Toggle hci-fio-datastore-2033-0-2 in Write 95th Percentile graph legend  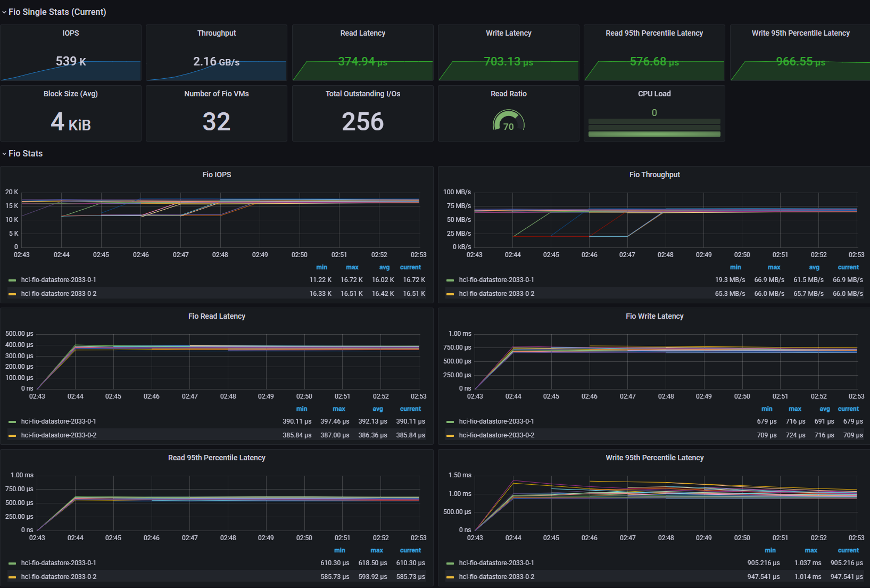tap(496, 577)
